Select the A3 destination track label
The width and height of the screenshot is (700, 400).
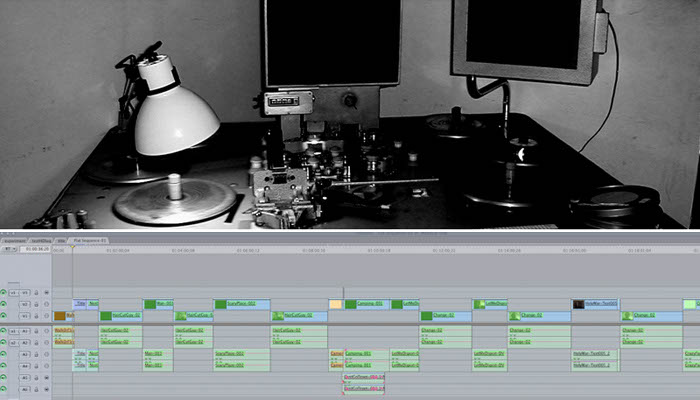point(25,354)
